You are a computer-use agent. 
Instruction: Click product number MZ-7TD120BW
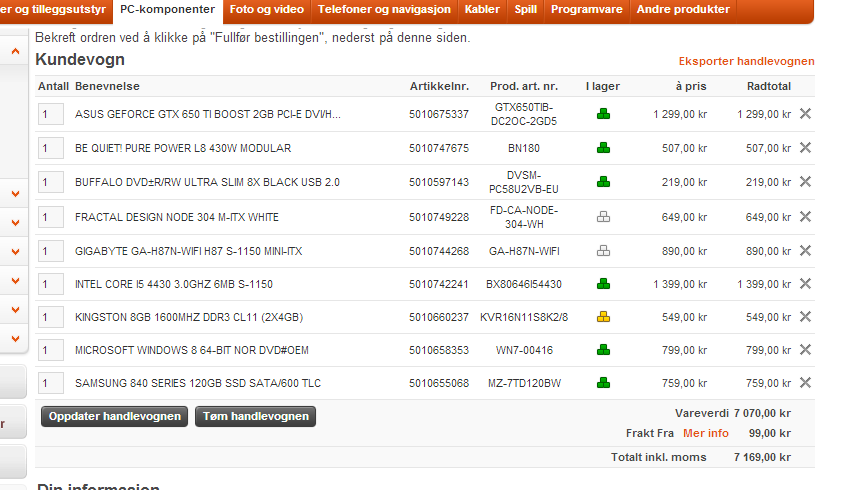click(524, 383)
